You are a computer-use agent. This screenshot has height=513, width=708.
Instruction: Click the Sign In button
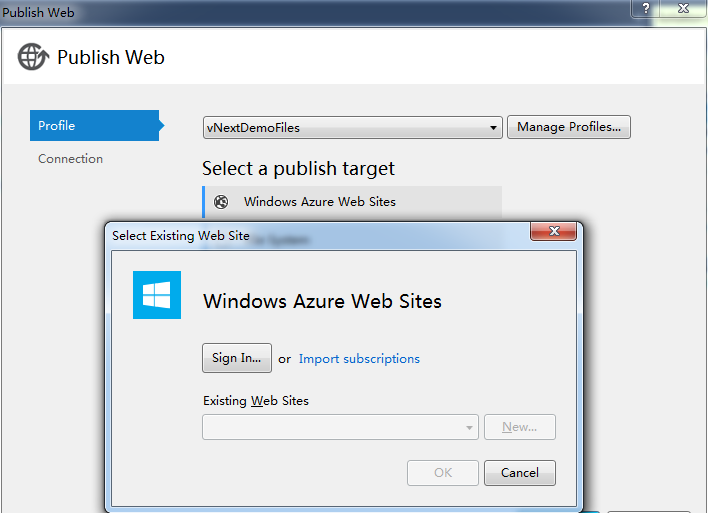coord(237,358)
